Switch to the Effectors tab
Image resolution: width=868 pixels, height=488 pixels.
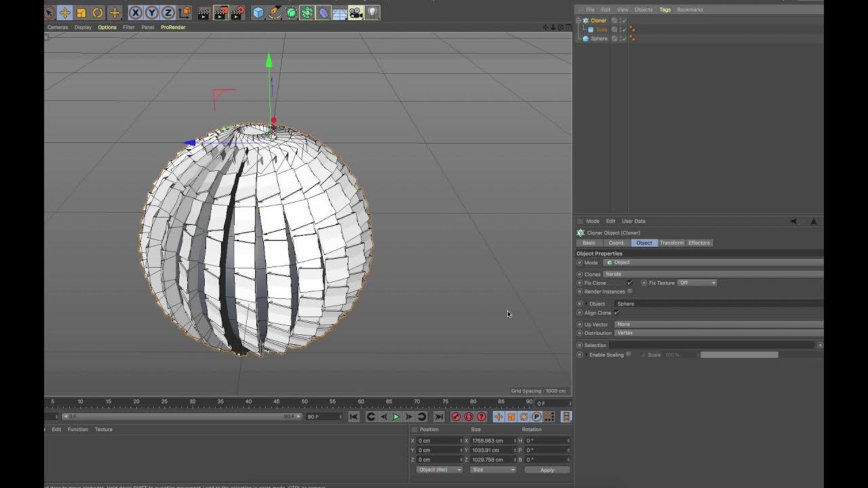pos(699,243)
